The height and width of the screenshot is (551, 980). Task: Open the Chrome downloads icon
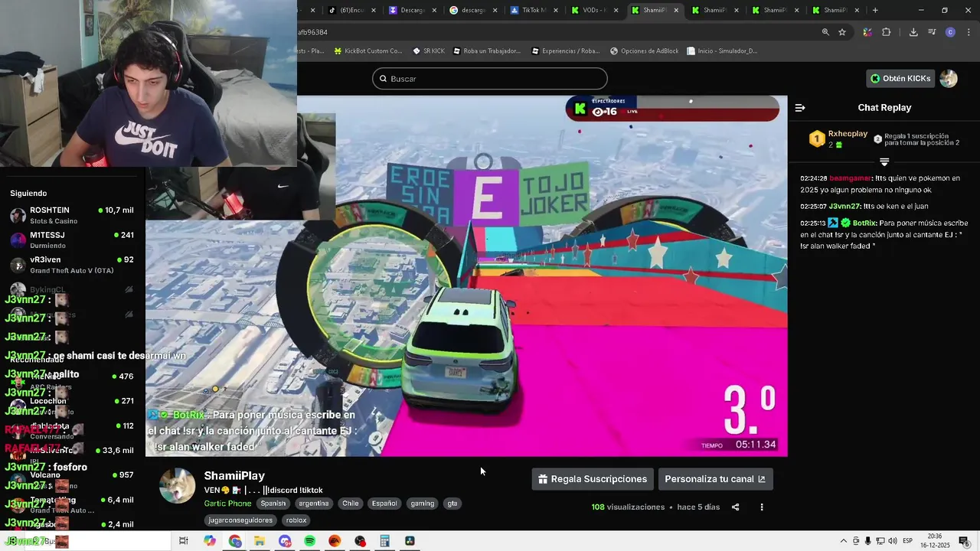913,32
